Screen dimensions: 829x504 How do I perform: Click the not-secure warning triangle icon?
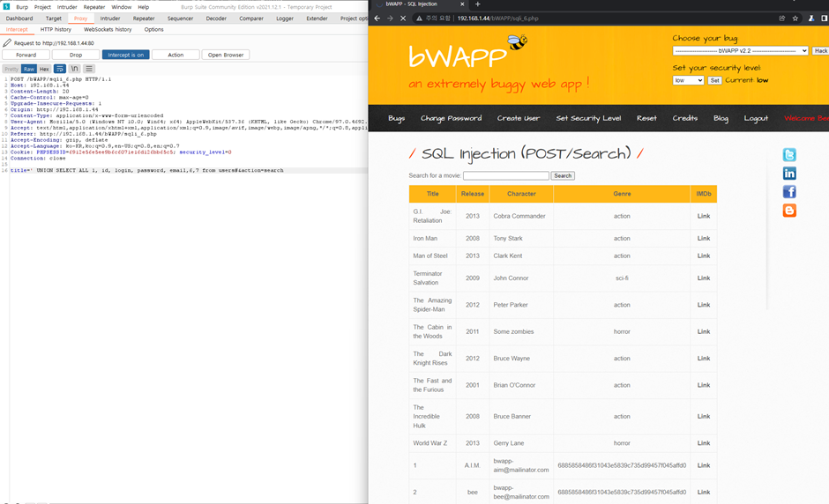point(419,18)
